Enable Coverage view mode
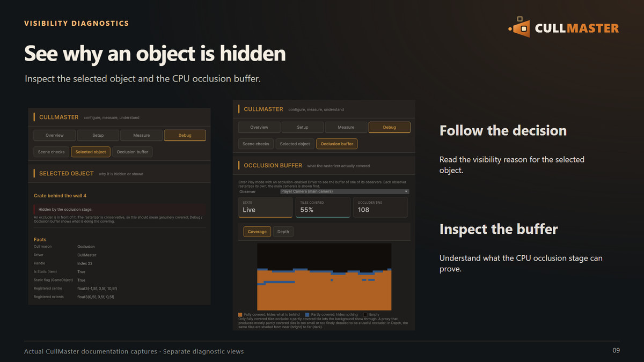The height and width of the screenshot is (362, 644). 257,232
